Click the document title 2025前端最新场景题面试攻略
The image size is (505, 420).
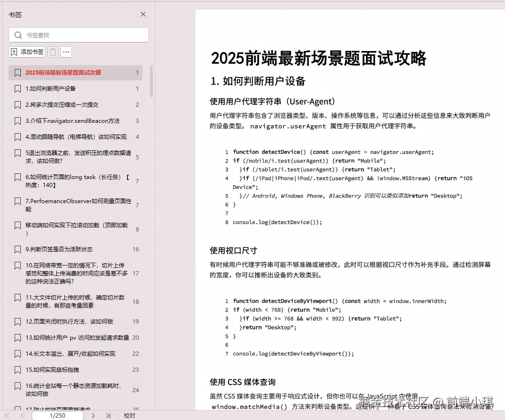coord(319,58)
